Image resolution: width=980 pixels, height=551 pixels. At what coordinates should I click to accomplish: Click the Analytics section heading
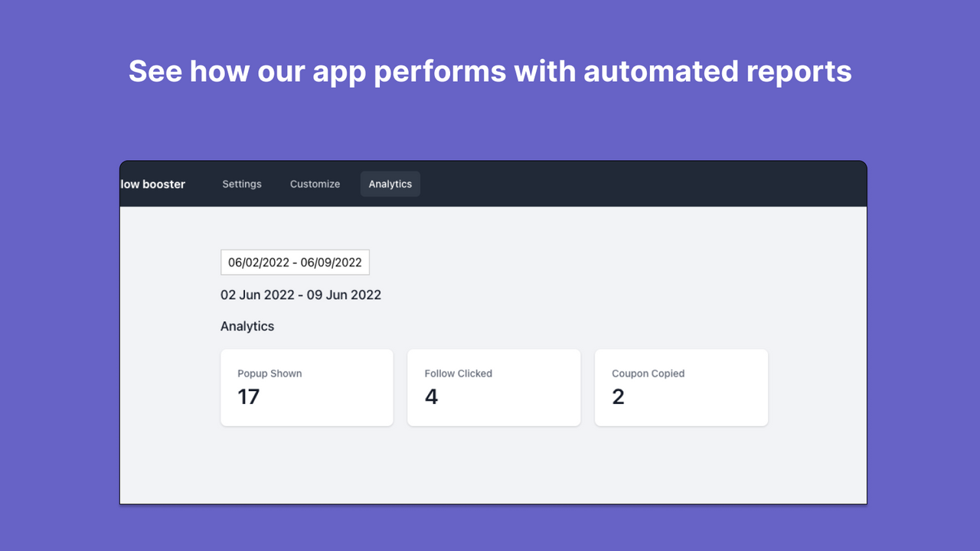(247, 326)
